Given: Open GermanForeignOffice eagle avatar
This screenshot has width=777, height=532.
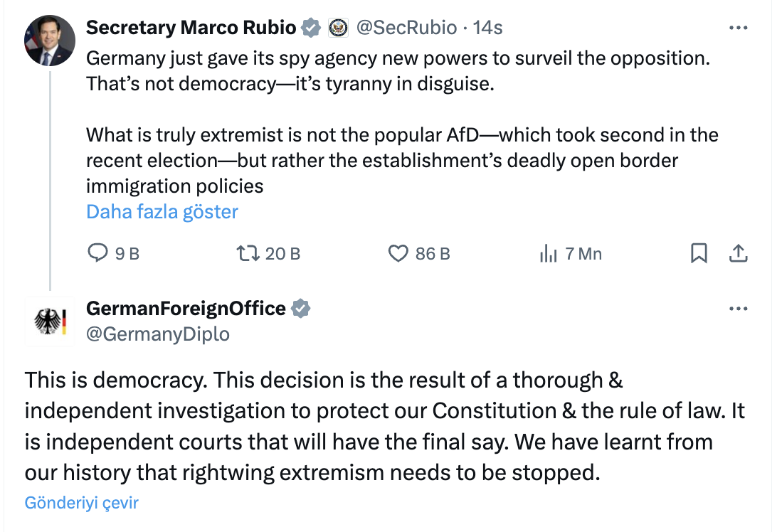Looking at the screenshot, I should pyautogui.click(x=50, y=321).
